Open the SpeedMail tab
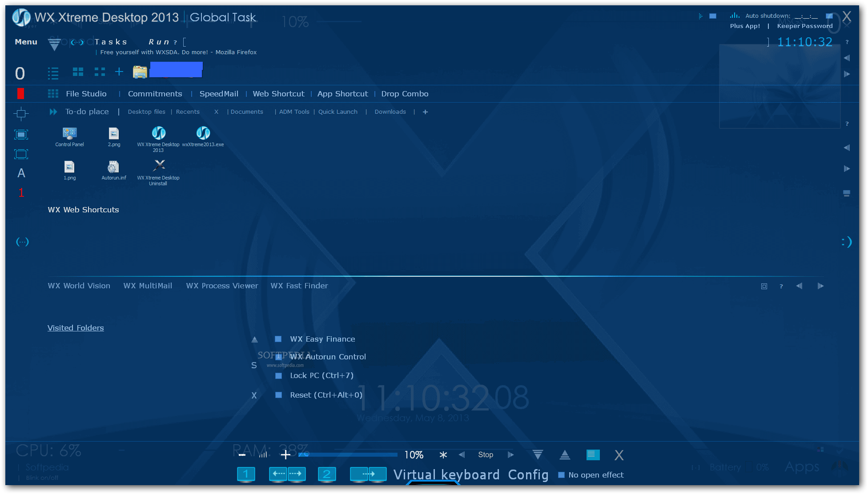This screenshot has height=494, width=868. [219, 94]
